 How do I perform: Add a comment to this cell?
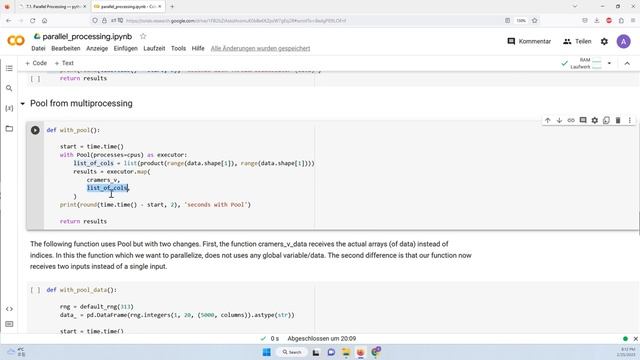coord(583,120)
